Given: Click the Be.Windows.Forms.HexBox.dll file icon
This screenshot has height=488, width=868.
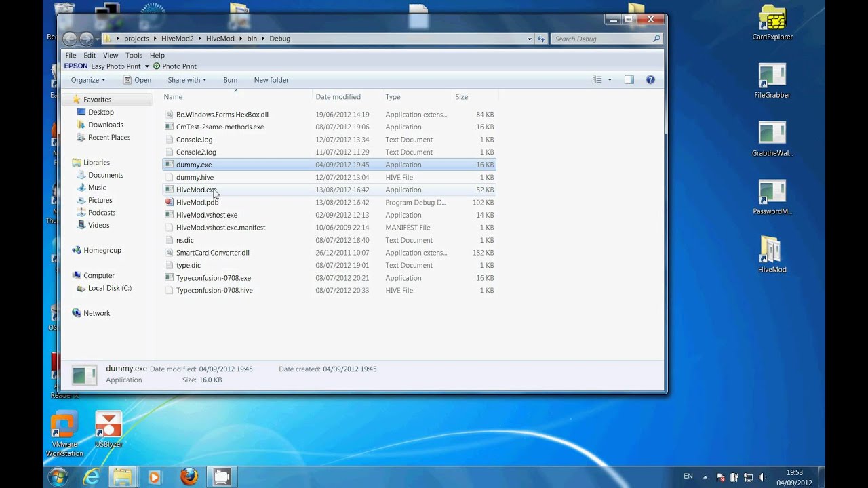Looking at the screenshot, I should (x=169, y=115).
